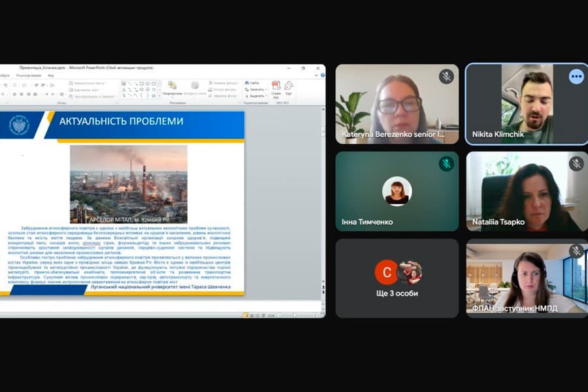Open the Выделить (Select) dropdown

point(255,96)
